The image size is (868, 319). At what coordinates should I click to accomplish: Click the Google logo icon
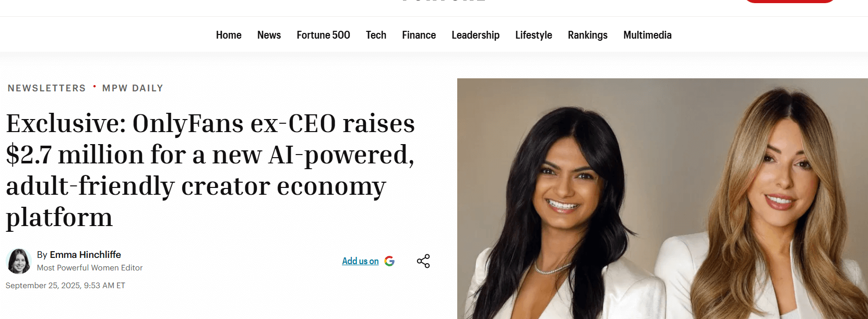[389, 261]
